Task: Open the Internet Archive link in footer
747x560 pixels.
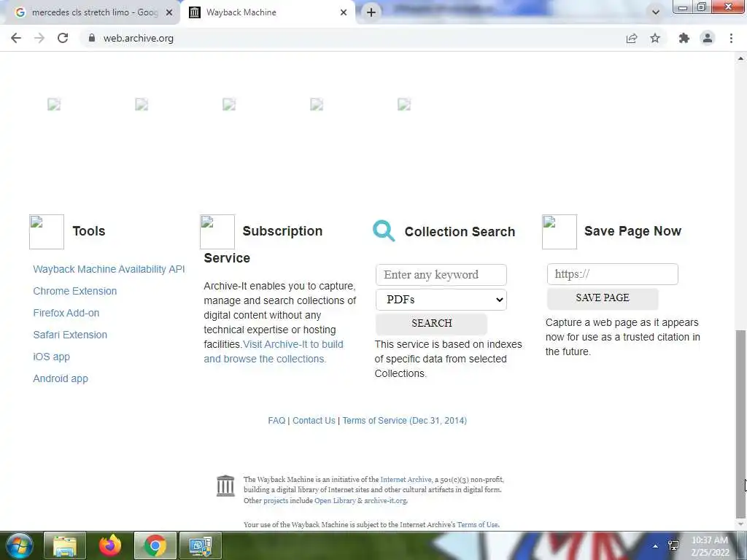Action: 406,480
